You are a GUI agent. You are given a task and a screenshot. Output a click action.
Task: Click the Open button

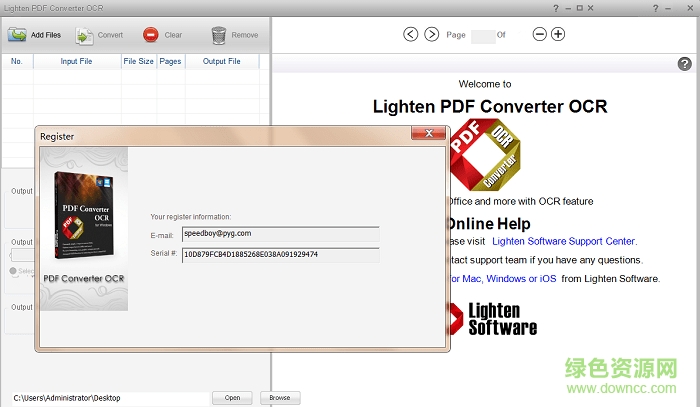point(232,398)
